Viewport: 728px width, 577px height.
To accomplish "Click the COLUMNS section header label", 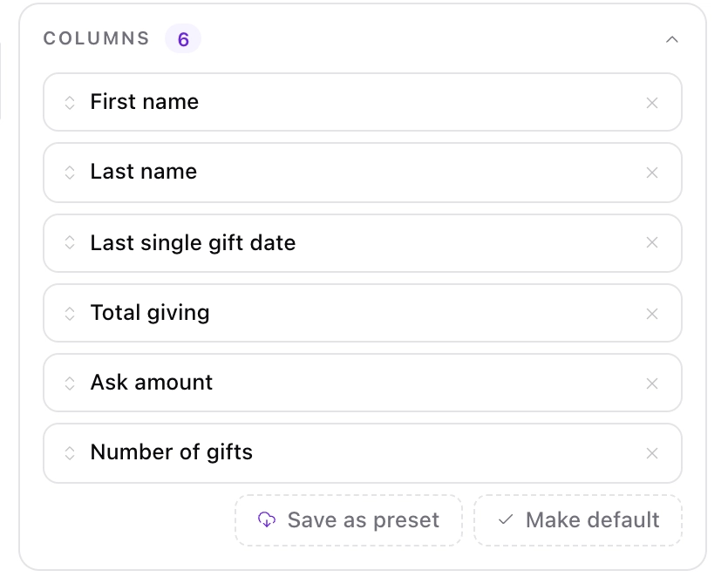I will pyautogui.click(x=97, y=38).
